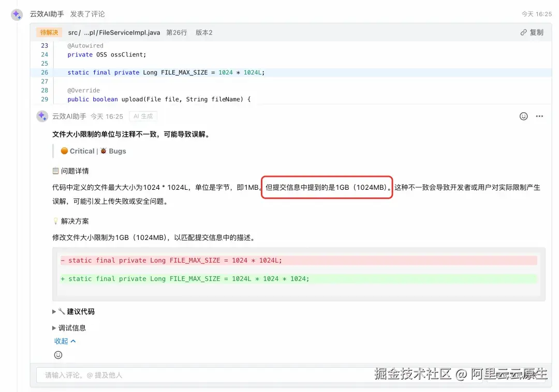Expand the 建议代码 section
559x392 pixels.
coord(54,311)
